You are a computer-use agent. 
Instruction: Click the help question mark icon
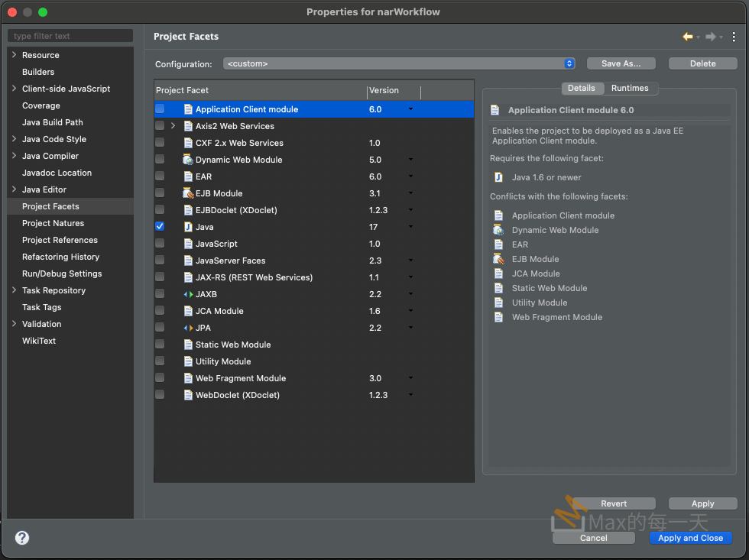22,538
